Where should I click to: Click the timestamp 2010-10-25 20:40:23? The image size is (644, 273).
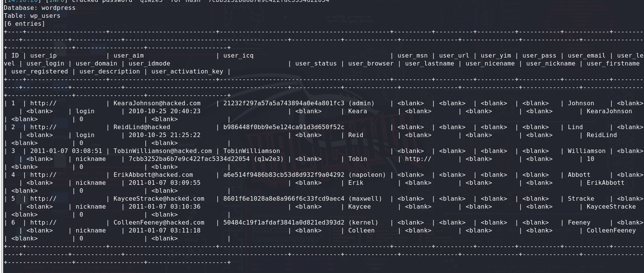pyautogui.click(x=164, y=111)
